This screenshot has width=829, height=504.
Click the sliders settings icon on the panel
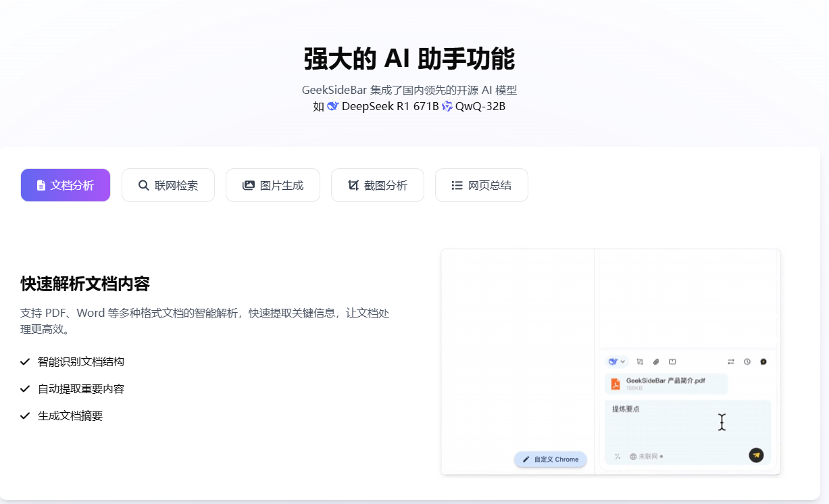coord(731,361)
